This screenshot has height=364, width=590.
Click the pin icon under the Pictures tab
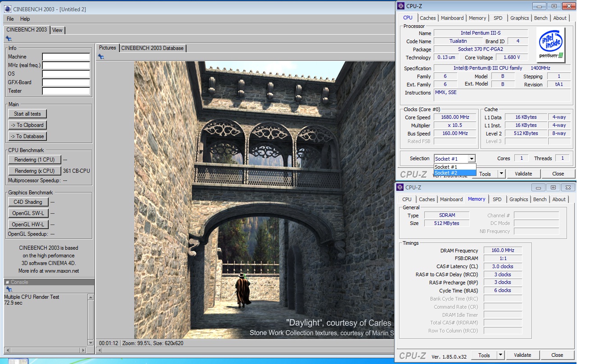point(101,56)
